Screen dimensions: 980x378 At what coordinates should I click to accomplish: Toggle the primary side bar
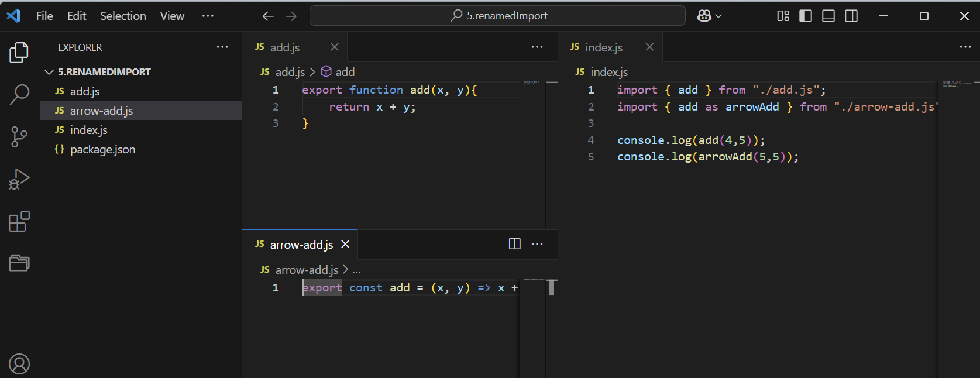(806, 16)
